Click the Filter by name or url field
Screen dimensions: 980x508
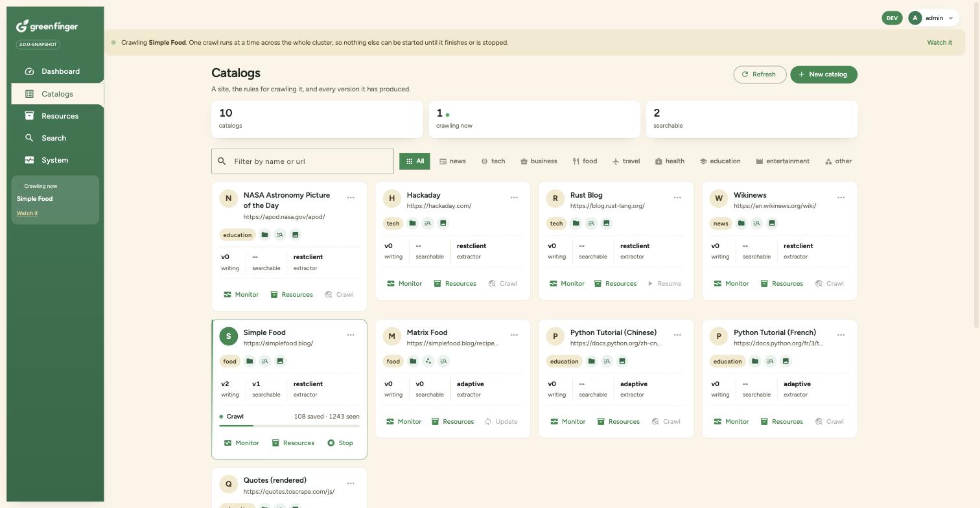[x=303, y=161]
